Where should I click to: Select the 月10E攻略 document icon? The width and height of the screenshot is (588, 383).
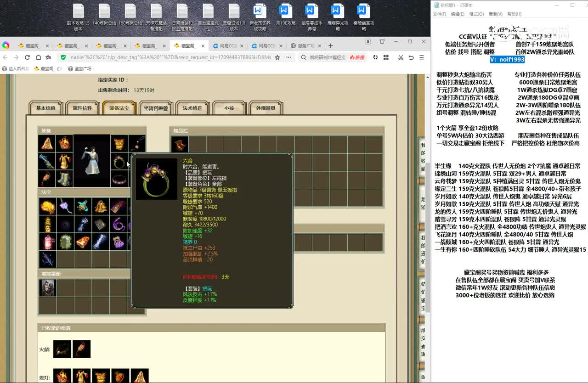point(286,15)
